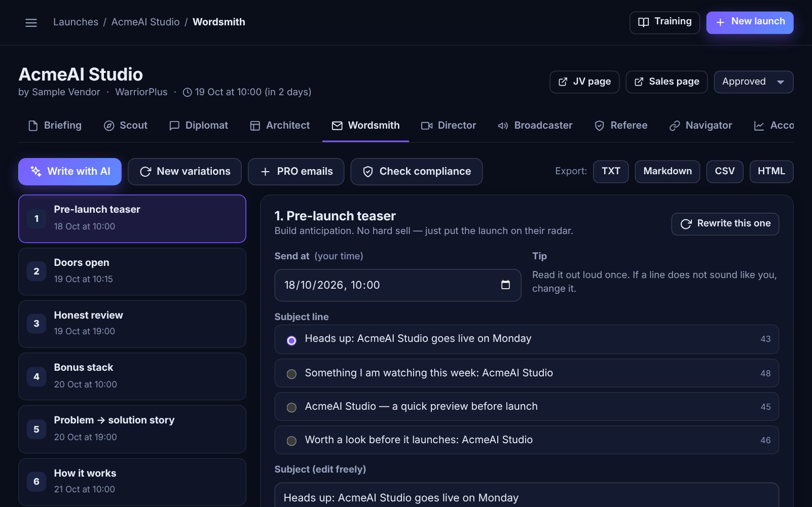Screen dimensions: 812x507
Task: Open the How it works email
Action: pos(132,482)
